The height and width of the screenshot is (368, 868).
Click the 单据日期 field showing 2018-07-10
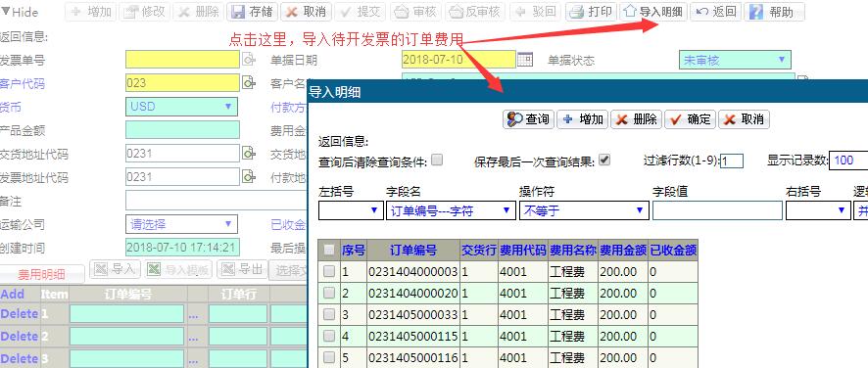pos(458,60)
